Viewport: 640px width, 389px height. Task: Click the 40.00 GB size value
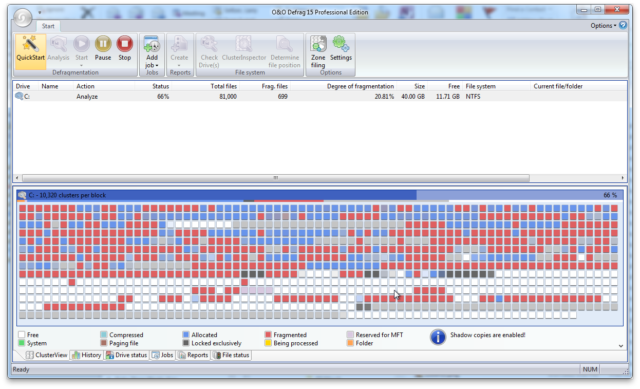pyautogui.click(x=413, y=96)
